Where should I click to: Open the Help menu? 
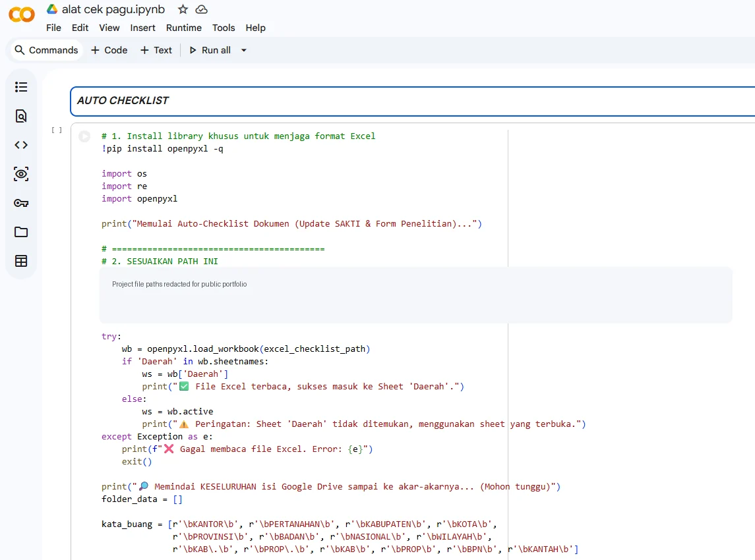pos(255,28)
